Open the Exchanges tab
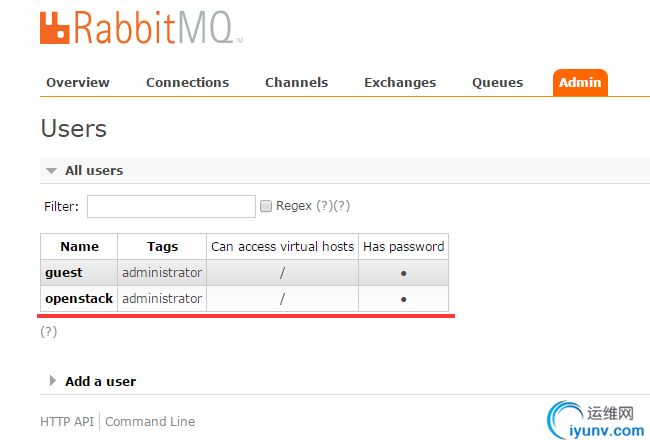Image resolution: width=650 pixels, height=447 pixels. coord(400,83)
